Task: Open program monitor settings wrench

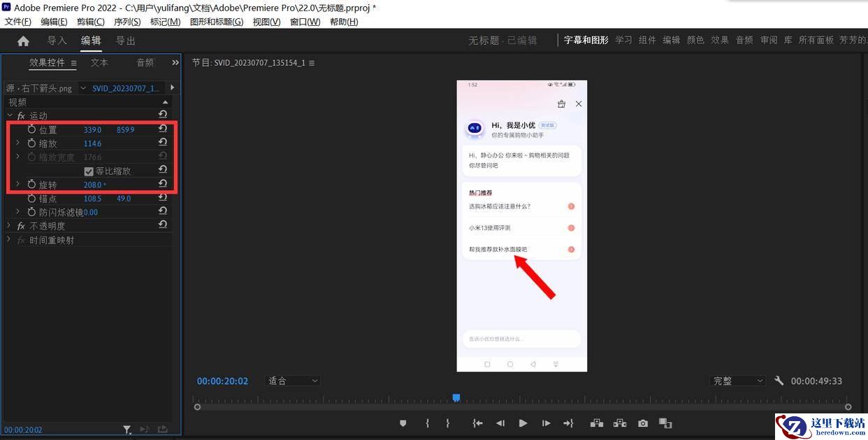Action: (x=779, y=381)
